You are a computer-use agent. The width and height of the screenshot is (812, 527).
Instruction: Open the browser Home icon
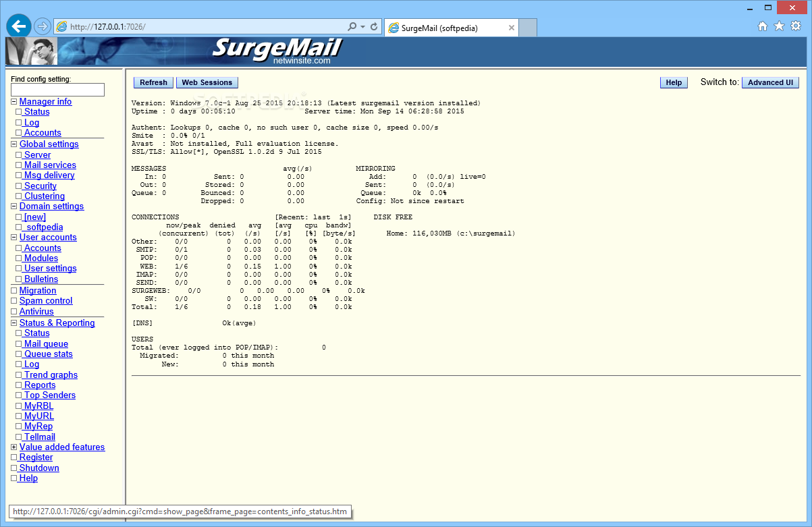click(x=763, y=26)
